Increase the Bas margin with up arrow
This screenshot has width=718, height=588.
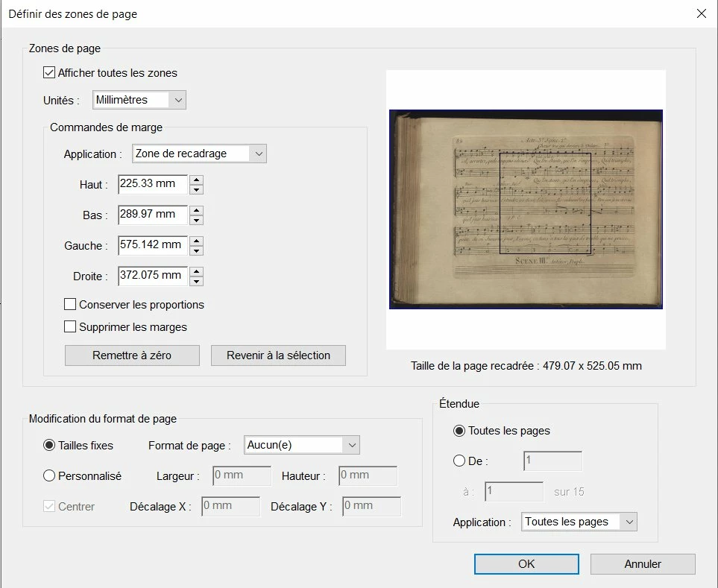tap(196, 210)
